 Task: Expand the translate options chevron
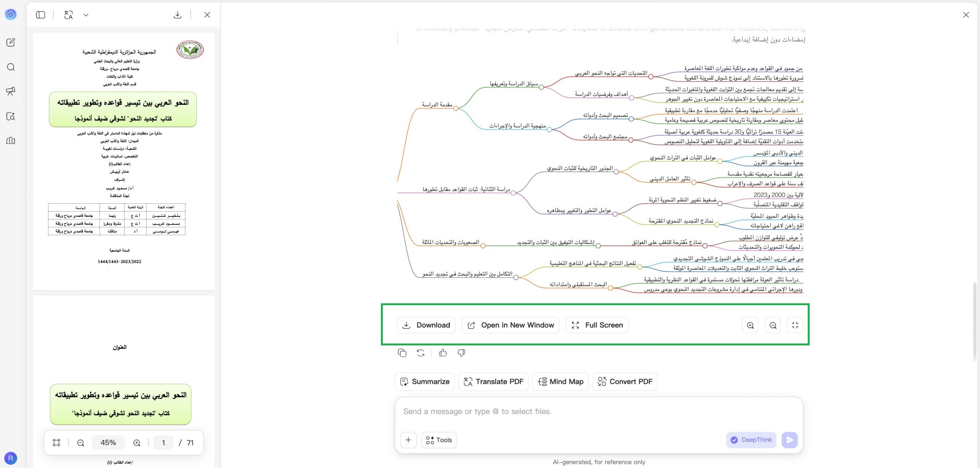click(86, 15)
